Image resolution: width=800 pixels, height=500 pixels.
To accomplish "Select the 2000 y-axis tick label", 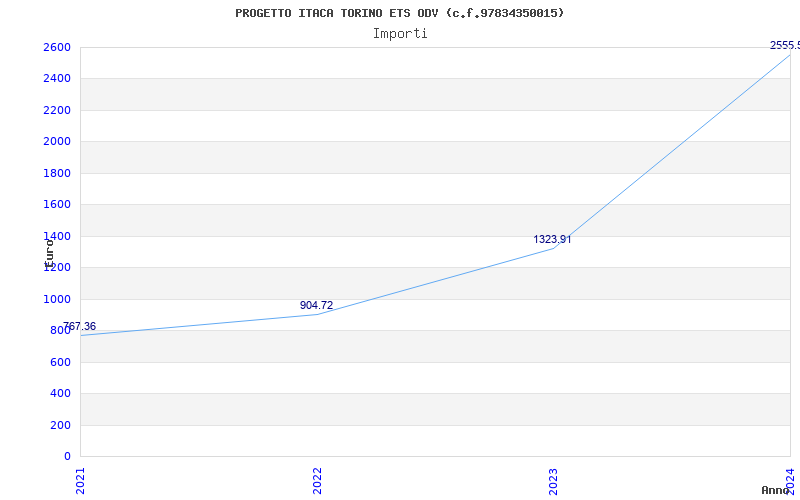I will [x=57, y=142].
